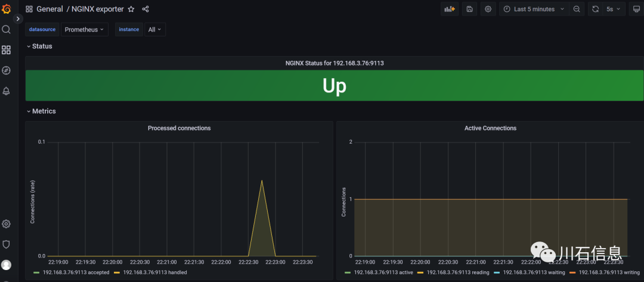Open the Last 5 minutes time picker
Screen dimensions: 644x282
(534, 9)
